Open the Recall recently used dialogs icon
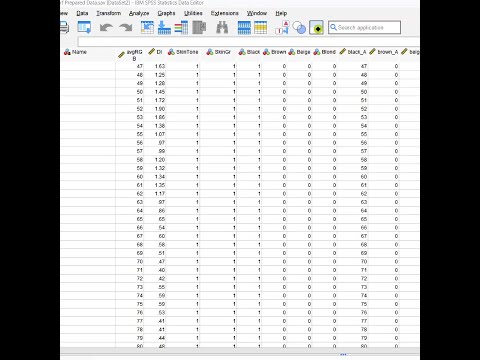Viewport: 480px width, 360px height. pyautogui.click(x=84, y=27)
